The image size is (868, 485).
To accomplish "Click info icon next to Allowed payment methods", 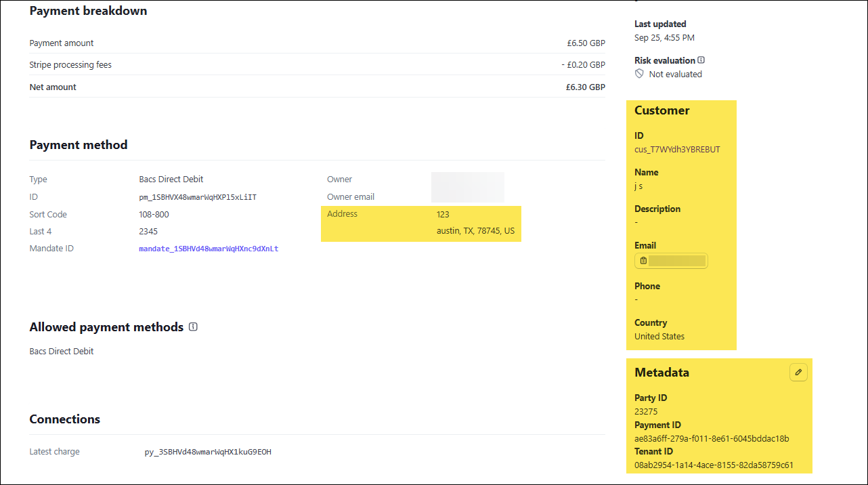I will pos(193,327).
